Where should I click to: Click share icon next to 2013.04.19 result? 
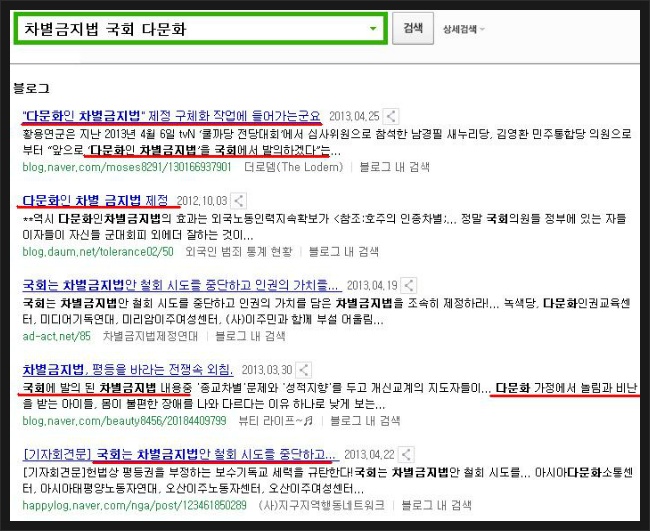click(x=409, y=285)
